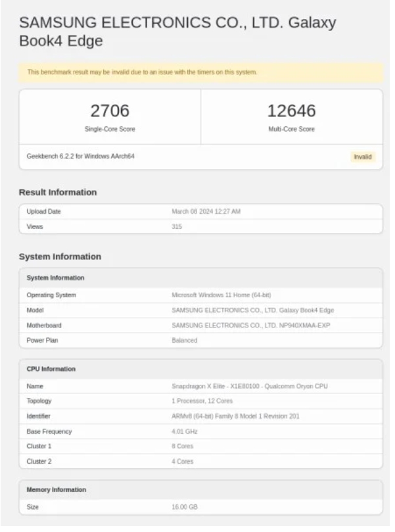395x532 pixels.
Task: Click the Topology value 1 Processor, 12 Cores
Action: [203, 401]
